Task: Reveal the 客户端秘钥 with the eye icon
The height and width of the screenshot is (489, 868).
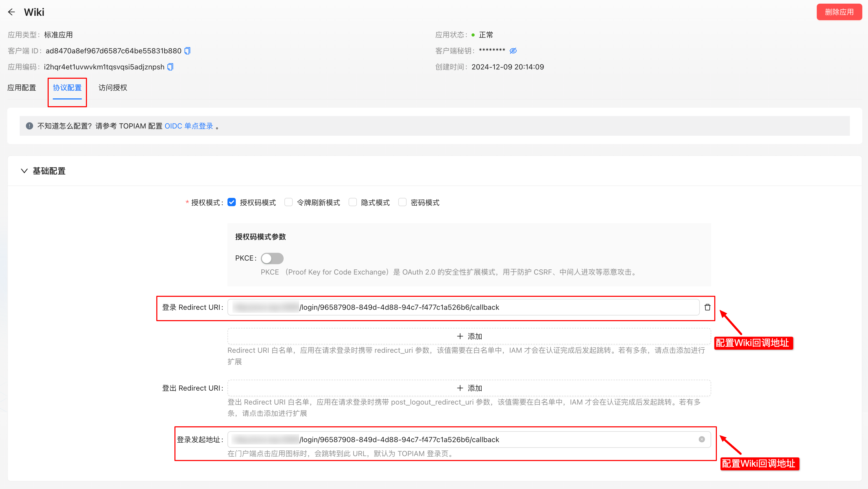Action: pyautogui.click(x=513, y=51)
